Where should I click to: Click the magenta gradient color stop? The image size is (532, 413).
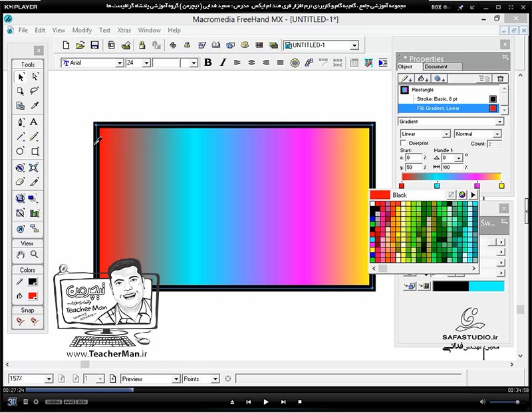click(477, 186)
